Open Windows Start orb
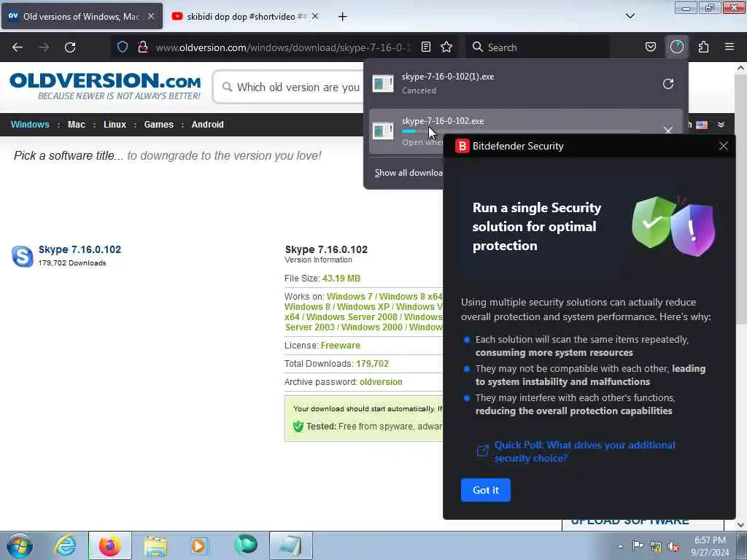This screenshot has height=560, width=747. [20, 545]
